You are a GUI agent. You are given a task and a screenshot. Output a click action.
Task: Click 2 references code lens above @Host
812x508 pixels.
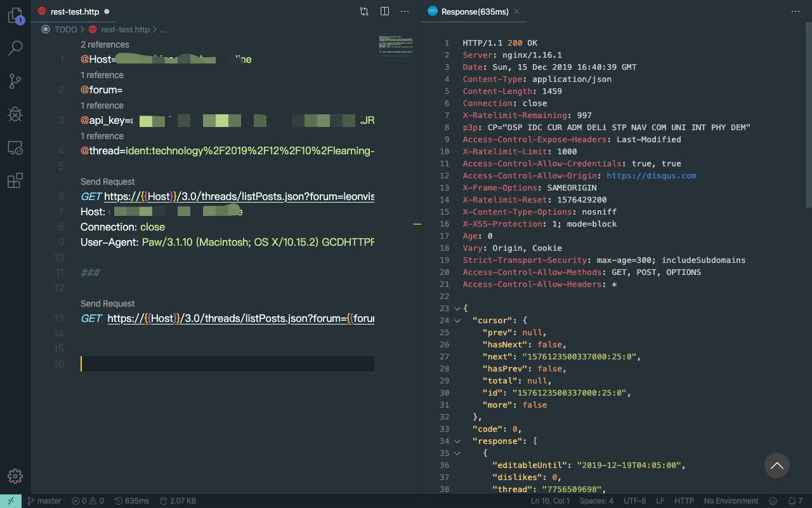(105, 44)
